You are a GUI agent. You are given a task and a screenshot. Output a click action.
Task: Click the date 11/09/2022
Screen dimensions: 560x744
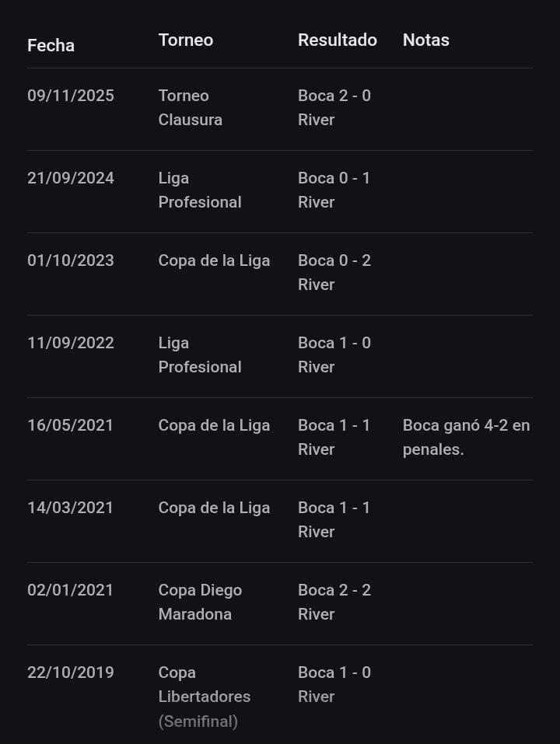(70, 343)
